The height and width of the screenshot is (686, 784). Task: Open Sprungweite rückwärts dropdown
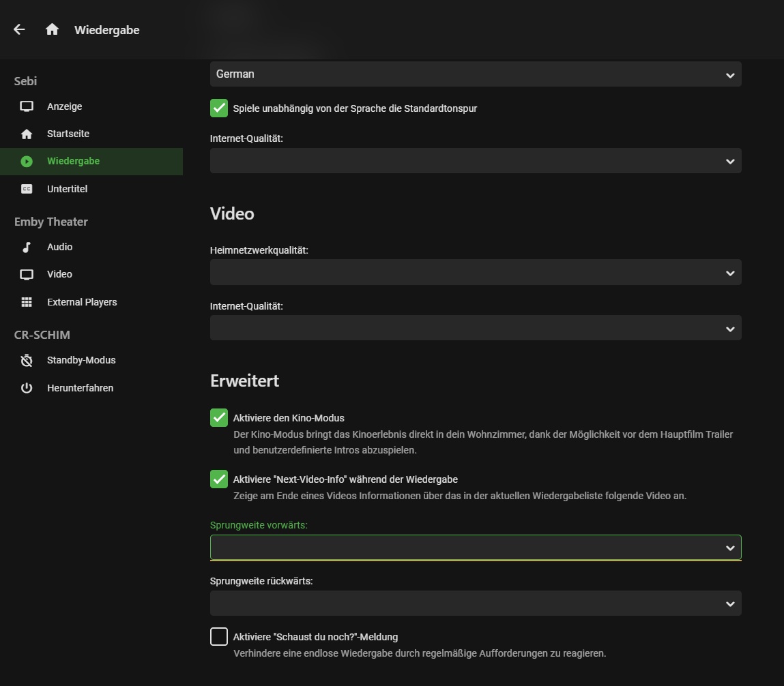475,603
